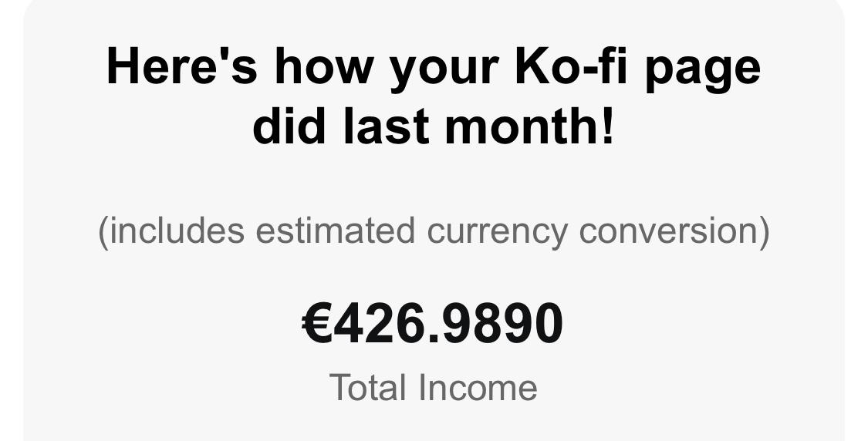Click the "Here's how your Ko-fi page" heading line
This screenshot has height=441, width=868.
434,68
